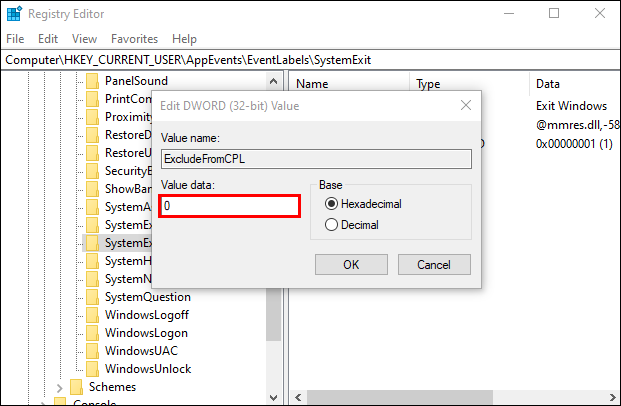Click the Value data input field
Viewport: 621px width, 406px height.
pyautogui.click(x=230, y=205)
